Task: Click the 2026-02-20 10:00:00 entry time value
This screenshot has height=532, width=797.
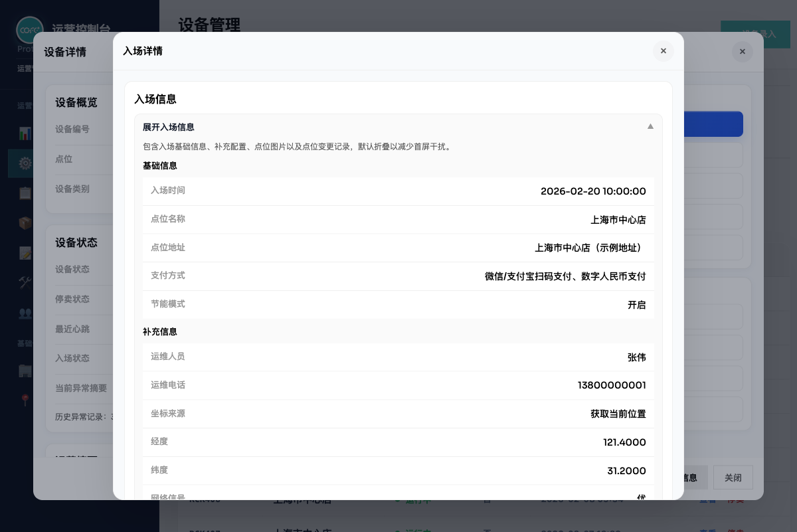Action: pos(593,191)
